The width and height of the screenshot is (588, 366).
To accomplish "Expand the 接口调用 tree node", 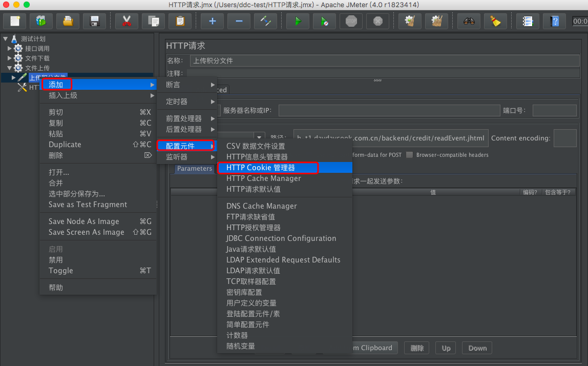I will pos(9,48).
